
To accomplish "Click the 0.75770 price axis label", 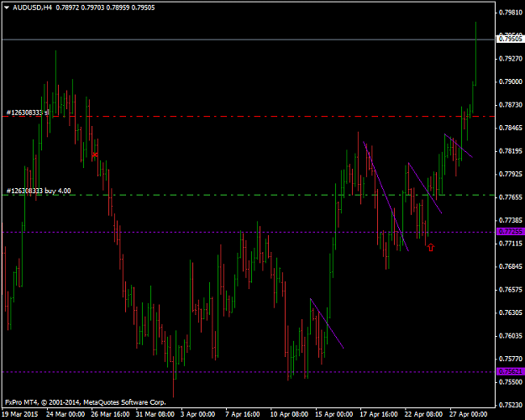I will coord(510,359).
